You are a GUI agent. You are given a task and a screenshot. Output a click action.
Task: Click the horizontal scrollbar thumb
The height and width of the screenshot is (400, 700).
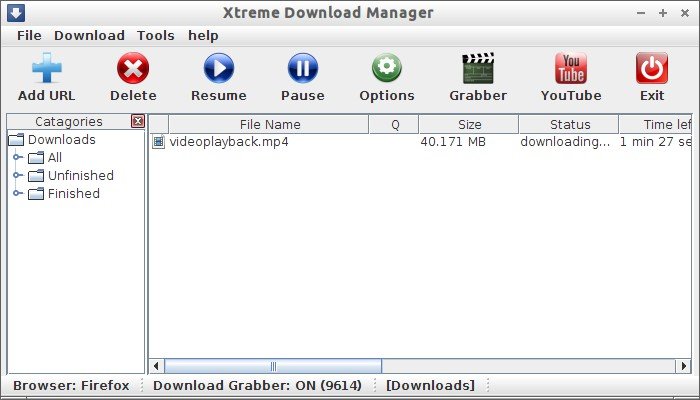coord(273,366)
